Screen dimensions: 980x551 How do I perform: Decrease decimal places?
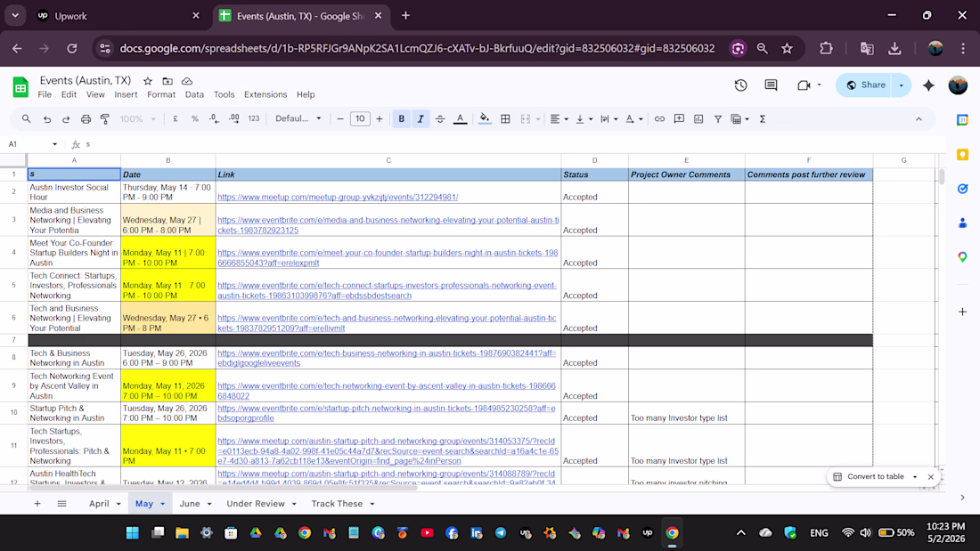215,118
